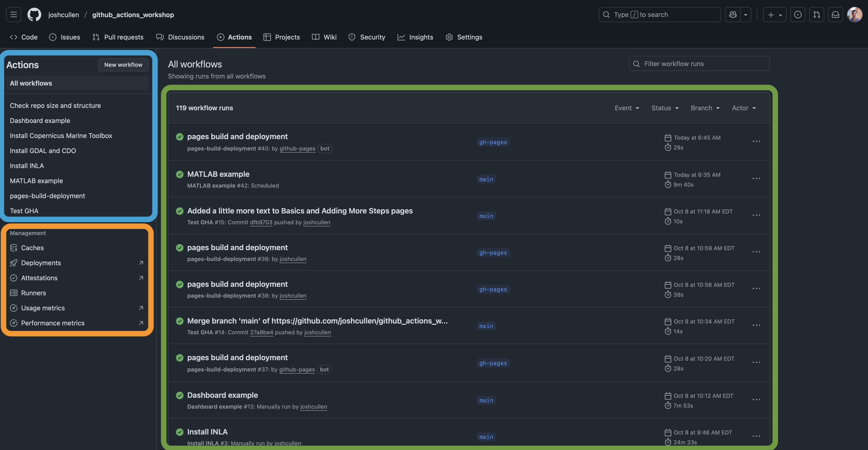Viewport: 868px width, 450px height.
Task: Expand the Branch filter dropdown
Action: point(705,108)
